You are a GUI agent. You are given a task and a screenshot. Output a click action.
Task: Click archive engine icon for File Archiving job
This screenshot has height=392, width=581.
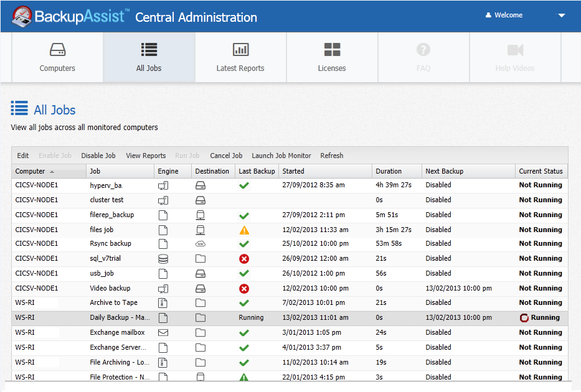tap(163, 363)
